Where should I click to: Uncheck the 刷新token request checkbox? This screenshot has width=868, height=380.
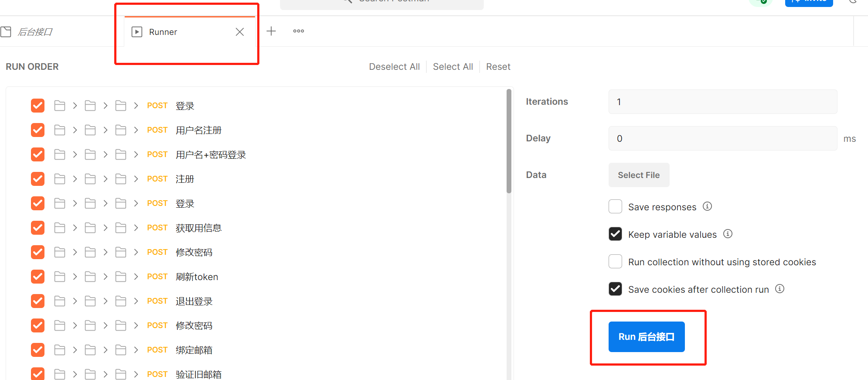38,277
